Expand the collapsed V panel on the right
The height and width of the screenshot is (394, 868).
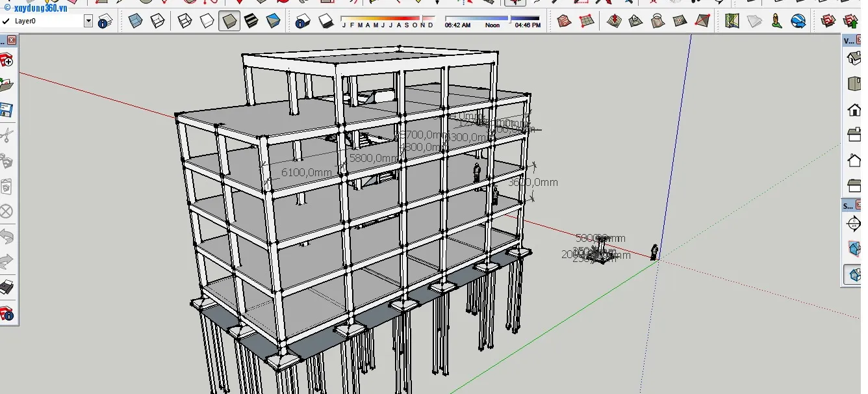849,41
